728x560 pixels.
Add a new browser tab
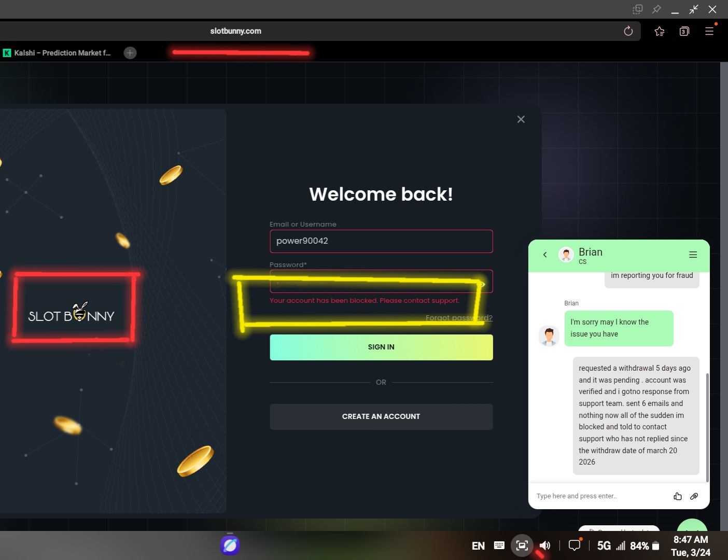[x=130, y=53]
